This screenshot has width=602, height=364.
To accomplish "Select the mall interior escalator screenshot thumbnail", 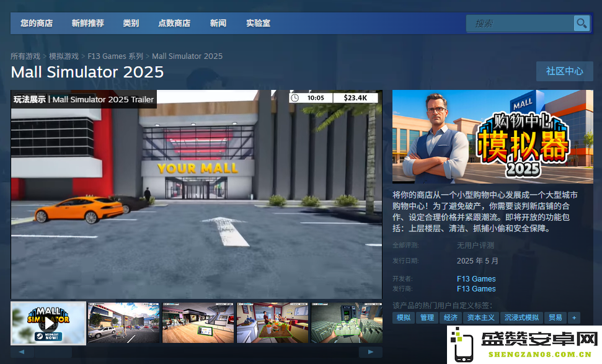I will coord(198,323).
